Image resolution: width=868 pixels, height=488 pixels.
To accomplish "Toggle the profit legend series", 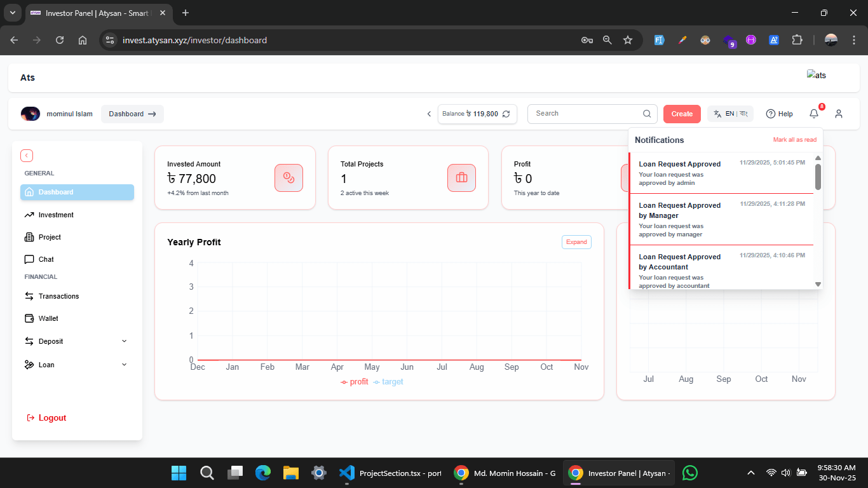I will pos(355,382).
